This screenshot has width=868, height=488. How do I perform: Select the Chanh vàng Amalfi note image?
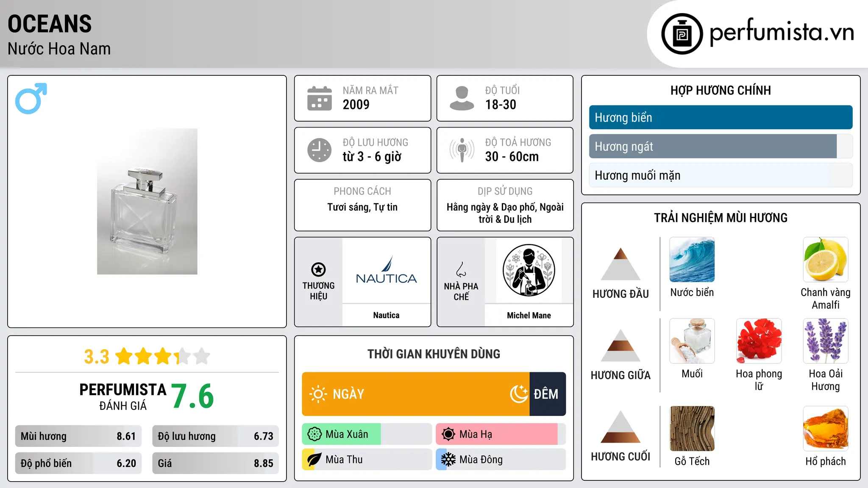(x=826, y=260)
